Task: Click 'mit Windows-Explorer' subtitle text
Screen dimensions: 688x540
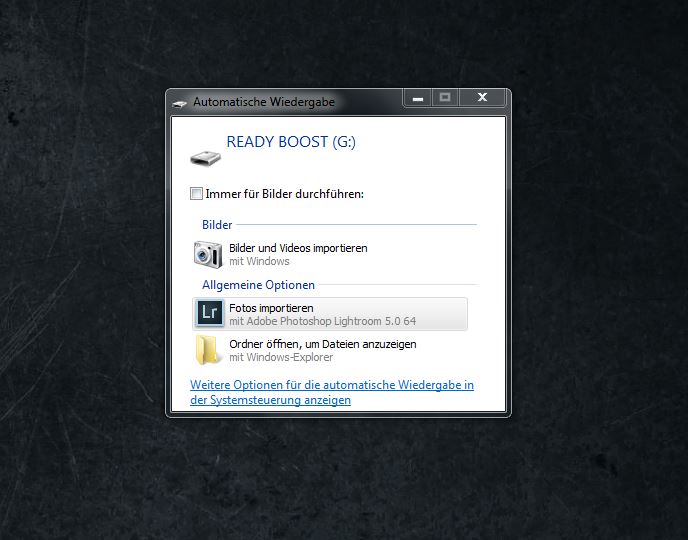Action: click(281, 357)
